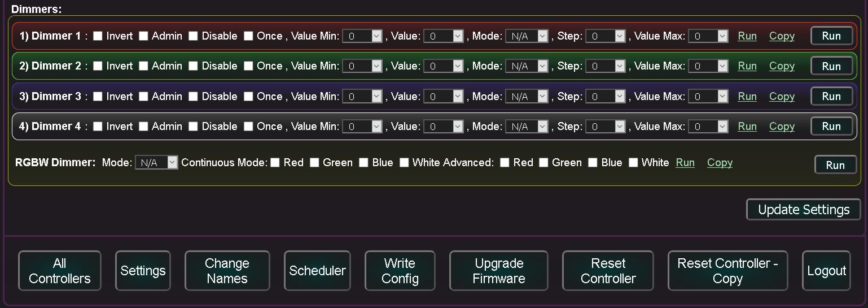Go to All Controllers

(60, 271)
